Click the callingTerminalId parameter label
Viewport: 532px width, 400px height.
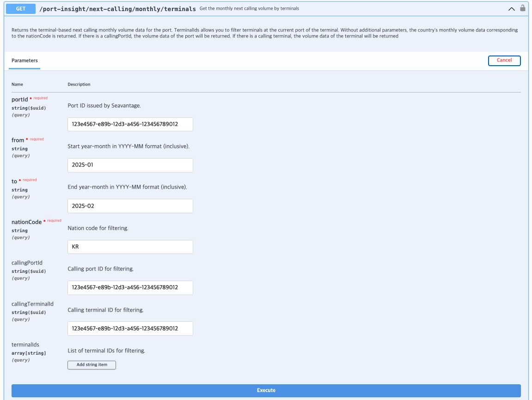click(32, 304)
